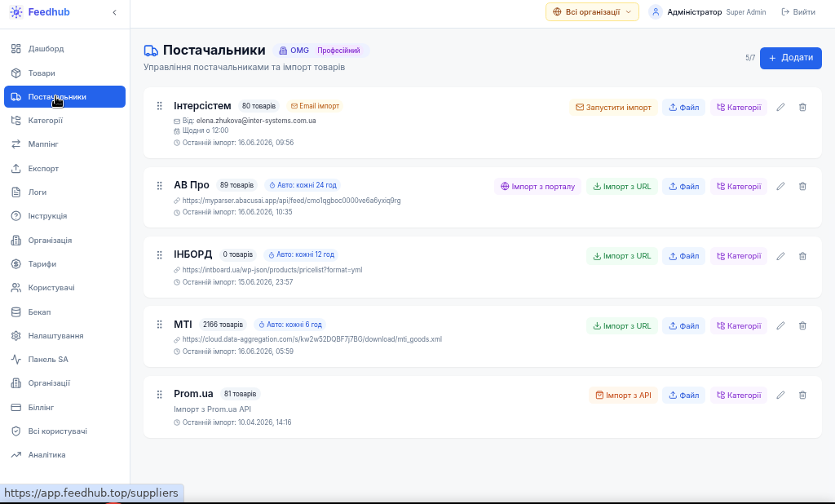The image size is (835, 504).
Task: Open the Експорт section
Action: click(x=65, y=168)
